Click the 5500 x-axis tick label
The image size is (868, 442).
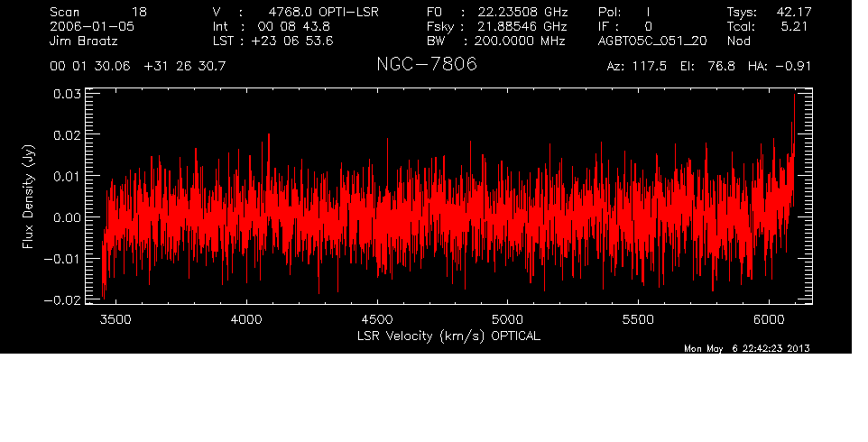point(638,319)
